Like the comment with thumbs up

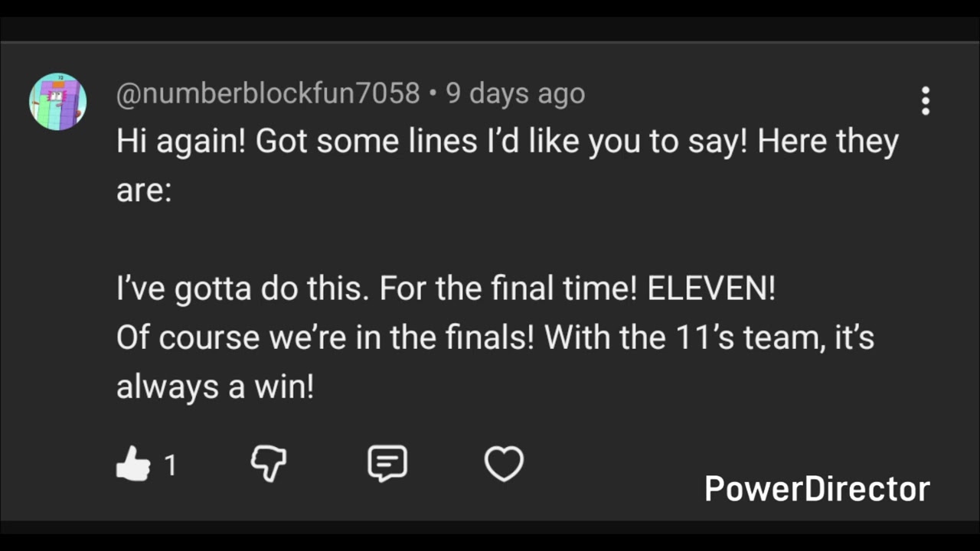(x=133, y=464)
